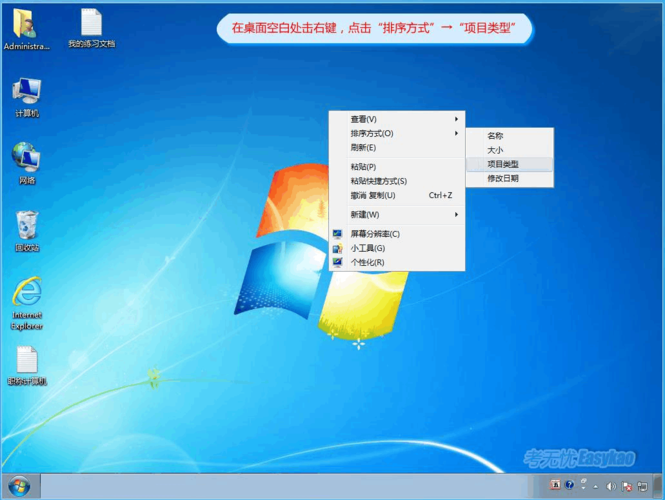Click the 个性化 icon in menu
Screen dimensions: 665x500
pyautogui.click(x=338, y=263)
